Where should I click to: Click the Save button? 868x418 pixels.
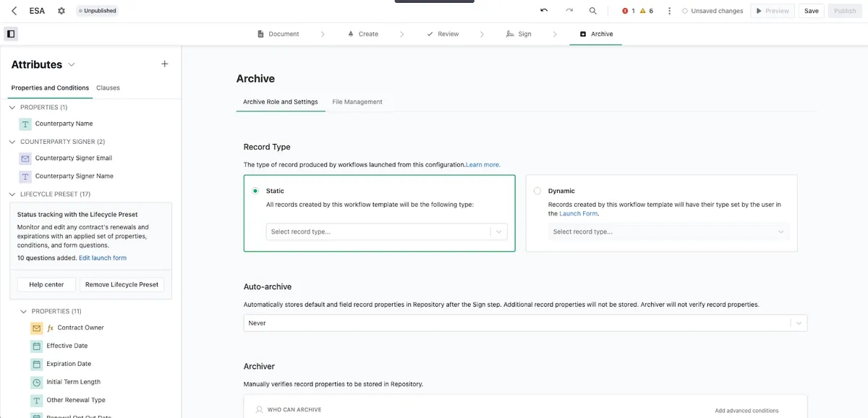(812, 11)
